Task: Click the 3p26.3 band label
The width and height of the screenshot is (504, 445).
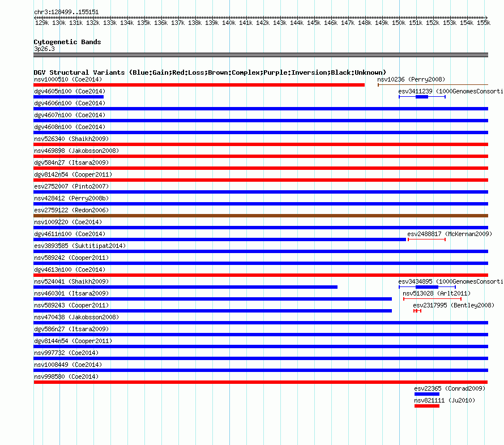Action: tap(44, 49)
